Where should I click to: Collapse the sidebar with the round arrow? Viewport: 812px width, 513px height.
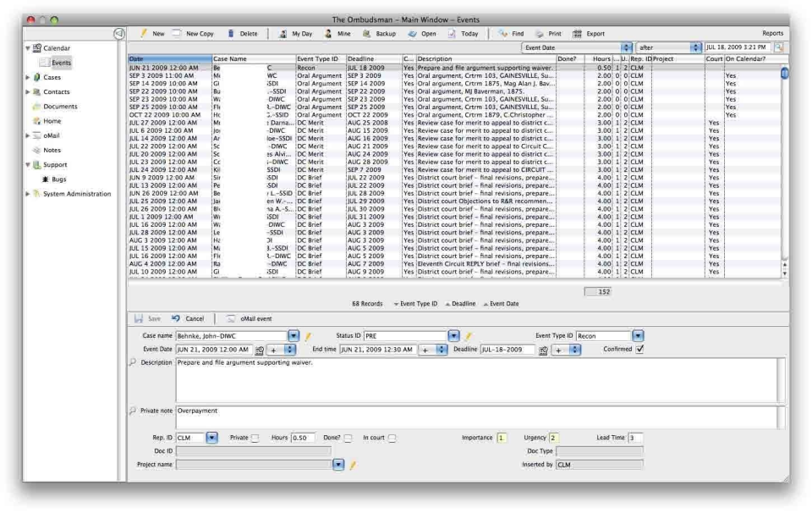tap(118, 34)
